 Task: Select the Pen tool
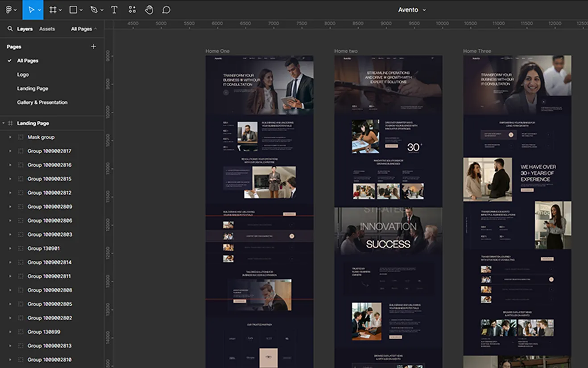click(x=94, y=10)
